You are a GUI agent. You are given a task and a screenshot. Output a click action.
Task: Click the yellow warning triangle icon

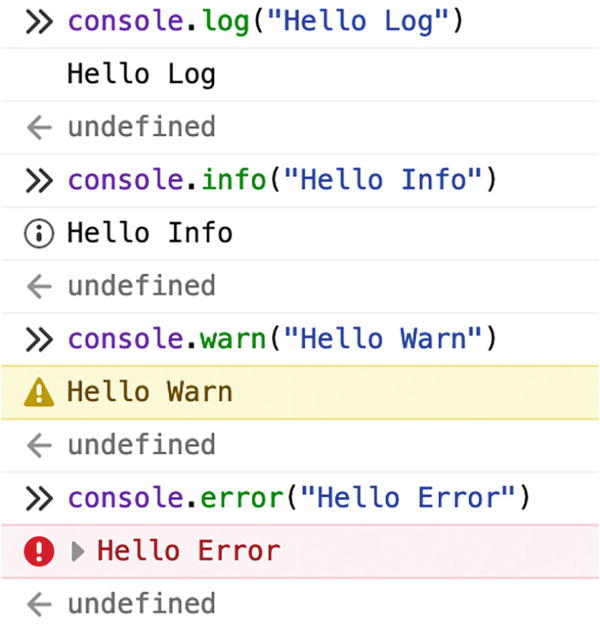(37, 392)
